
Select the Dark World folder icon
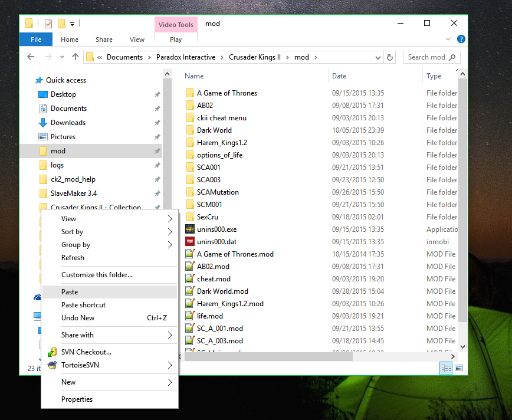(x=190, y=130)
